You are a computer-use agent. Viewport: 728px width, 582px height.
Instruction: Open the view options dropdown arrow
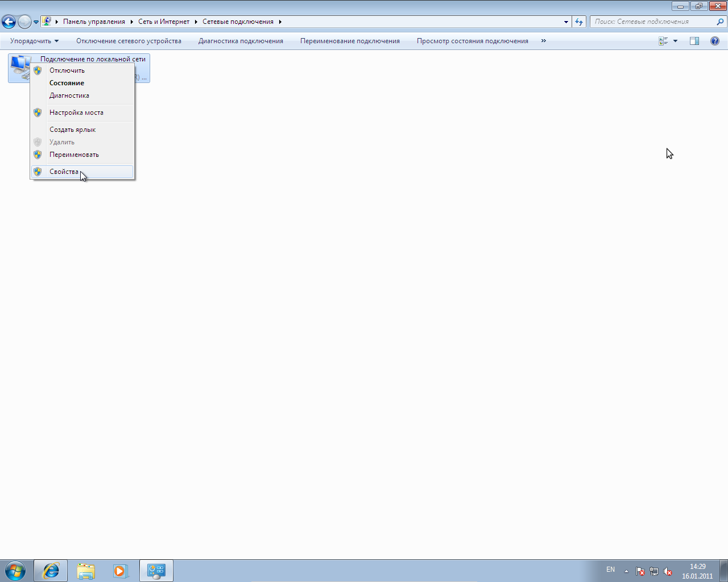pyautogui.click(x=675, y=41)
